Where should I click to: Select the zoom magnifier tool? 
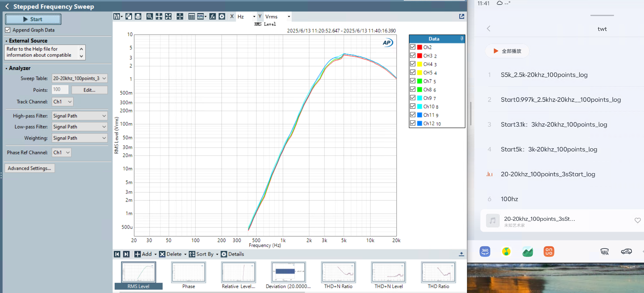tap(150, 16)
